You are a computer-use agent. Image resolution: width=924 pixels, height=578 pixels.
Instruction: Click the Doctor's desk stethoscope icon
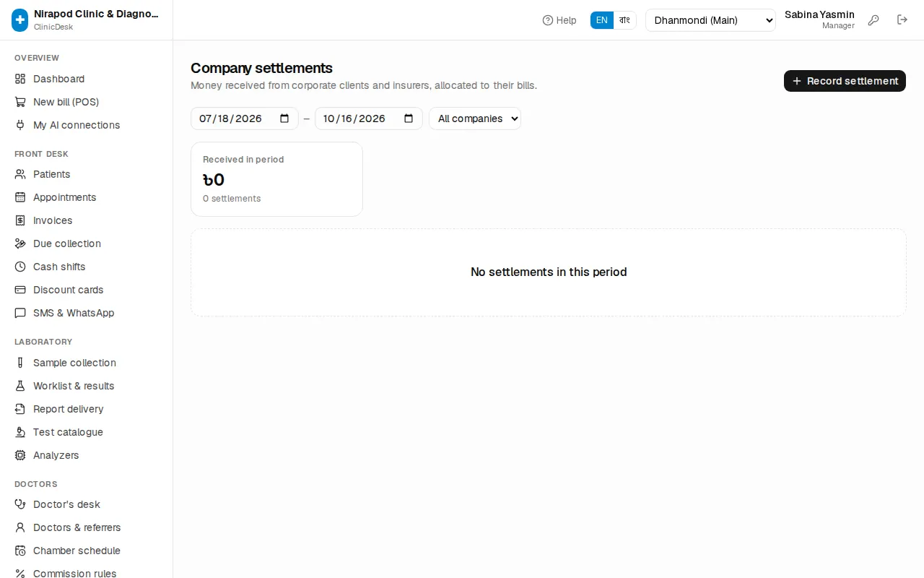[x=20, y=504]
